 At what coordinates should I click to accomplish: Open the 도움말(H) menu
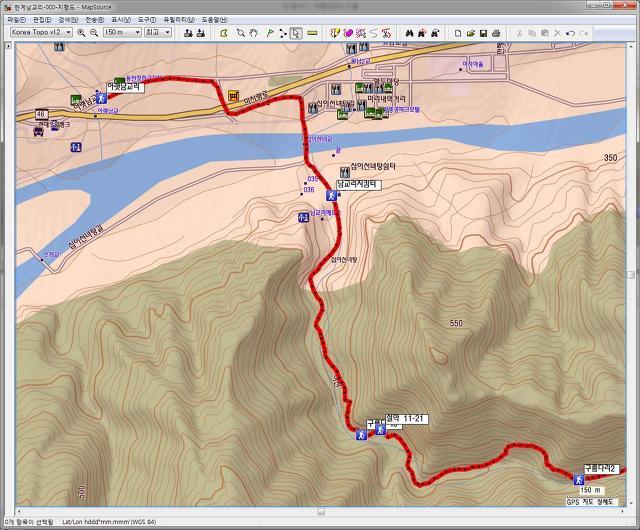[214, 20]
